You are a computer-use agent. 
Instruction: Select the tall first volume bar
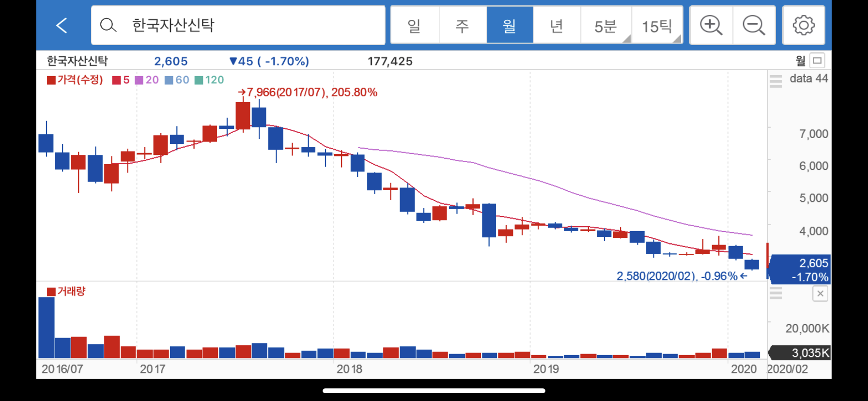46,327
